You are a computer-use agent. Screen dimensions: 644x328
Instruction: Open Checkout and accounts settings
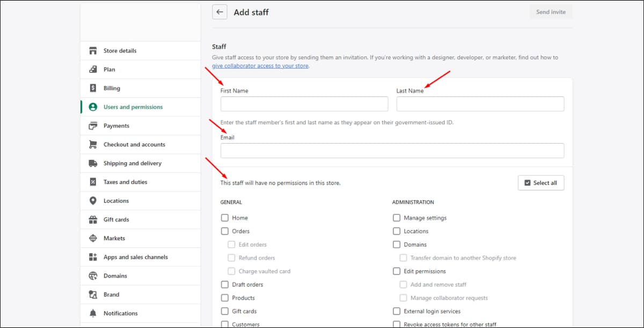point(140,145)
